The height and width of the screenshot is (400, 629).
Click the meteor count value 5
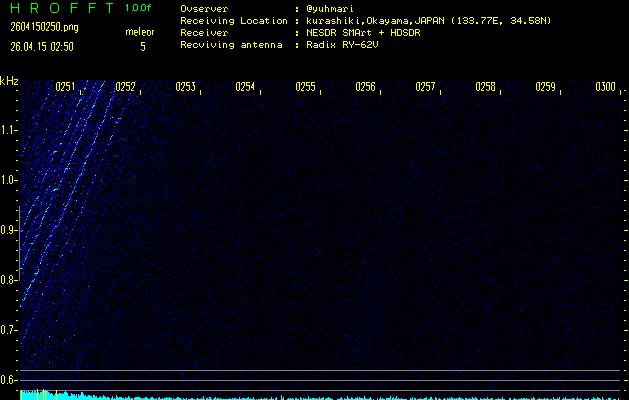(142, 46)
